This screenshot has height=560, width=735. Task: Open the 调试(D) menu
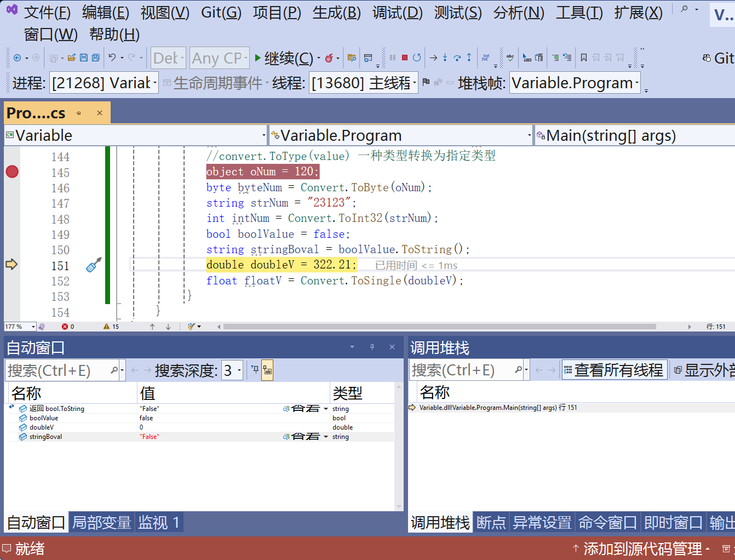[x=397, y=13]
